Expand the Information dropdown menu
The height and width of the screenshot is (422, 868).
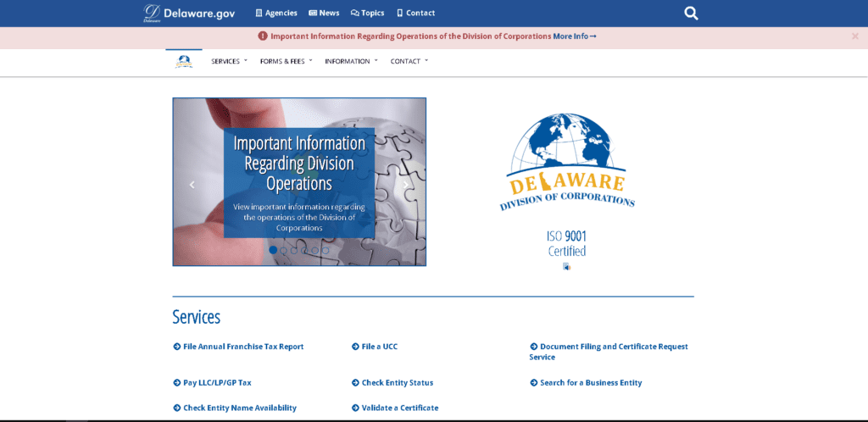pos(351,61)
